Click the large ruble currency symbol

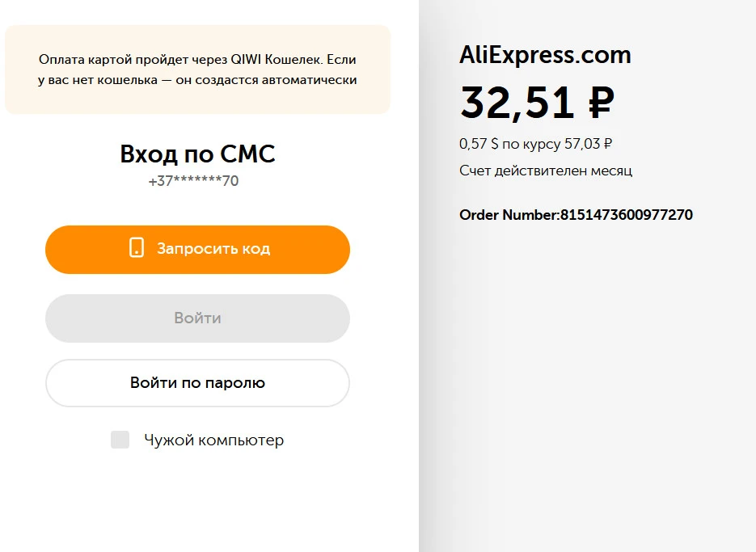602,102
